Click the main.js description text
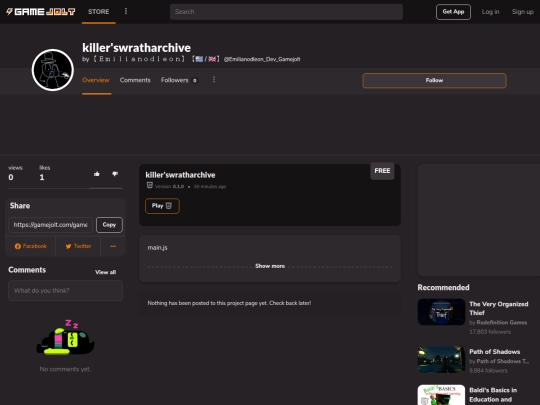Image resolution: width=540 pixels, height=405 pixels. coord(157,248)
